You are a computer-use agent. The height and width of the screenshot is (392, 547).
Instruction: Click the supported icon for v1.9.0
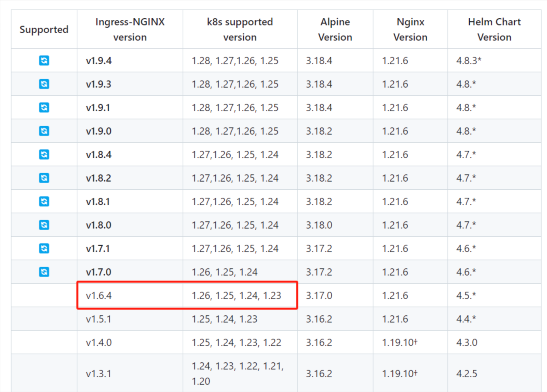[x=44, y=131]
